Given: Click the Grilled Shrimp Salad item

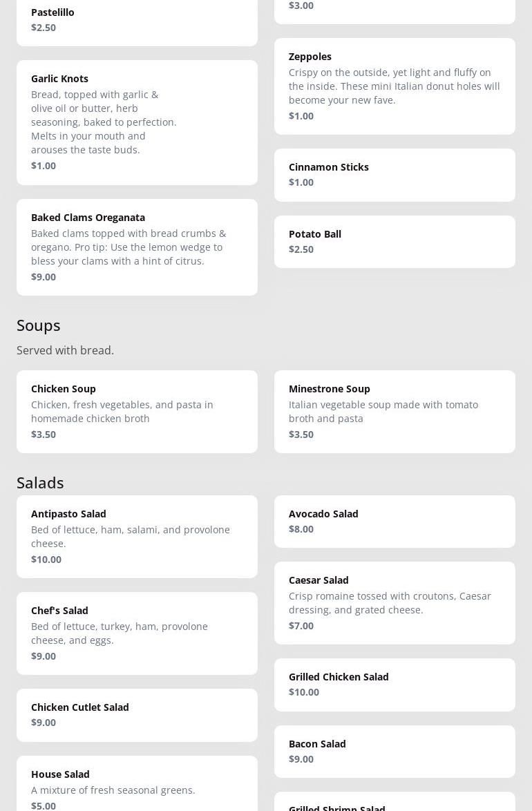Looking at the screenshot, I should point(395,804).
